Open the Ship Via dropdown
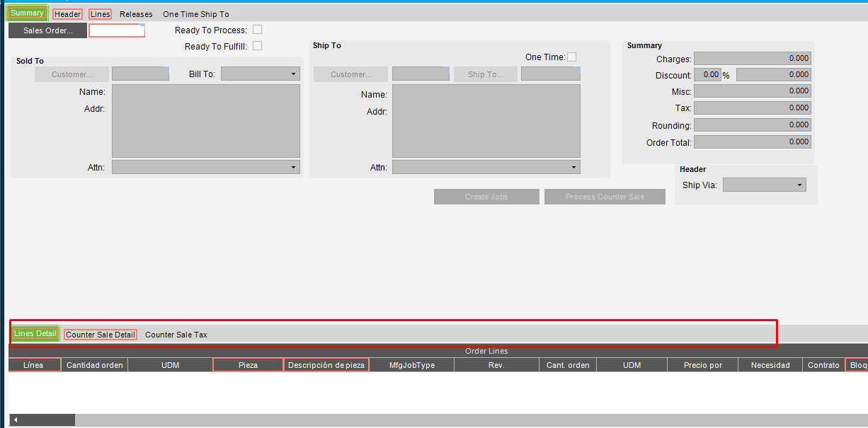Screen dimensions: 868x428 point(765,185)
